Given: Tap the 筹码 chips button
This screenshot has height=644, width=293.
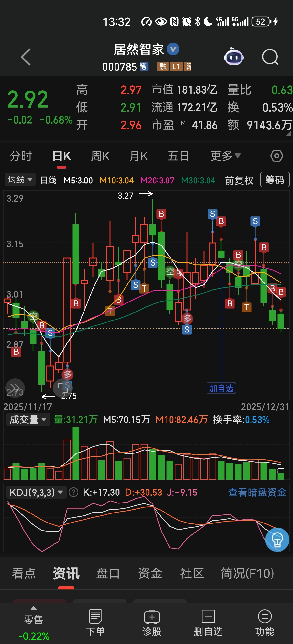Looking at the screenshot, I should [x=275, y=180].
